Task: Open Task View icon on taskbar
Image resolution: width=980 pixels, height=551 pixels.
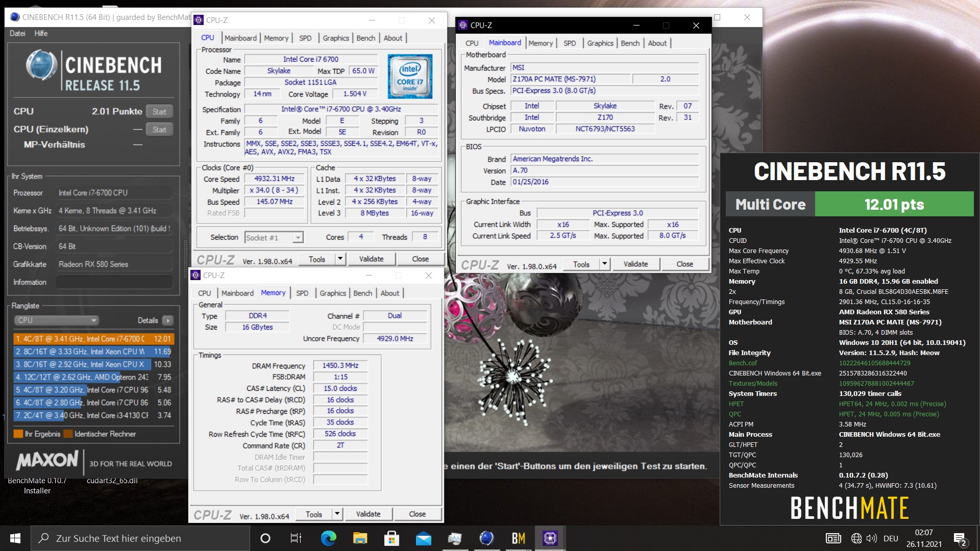Action: [296, 538]
